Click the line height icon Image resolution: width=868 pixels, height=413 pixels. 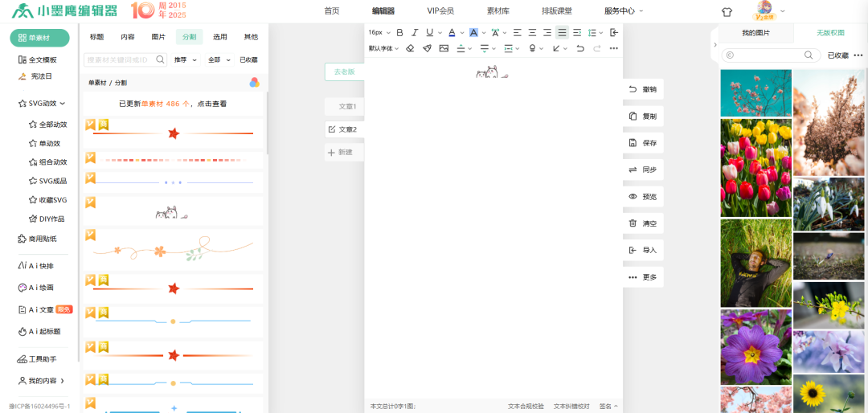click(x=592, y=33)
